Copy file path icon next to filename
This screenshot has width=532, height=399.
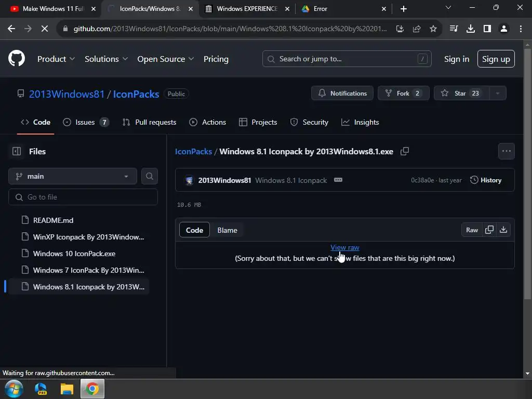point(404,151)
